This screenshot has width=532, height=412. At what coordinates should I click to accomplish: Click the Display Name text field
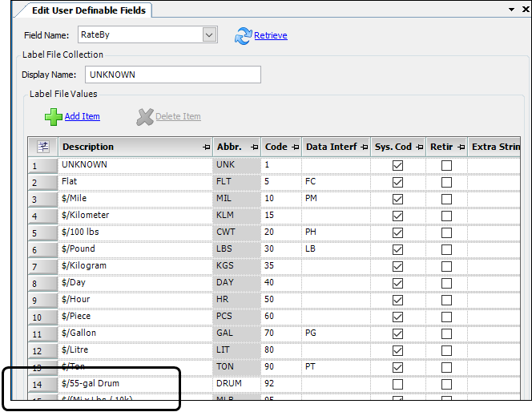(170, 75)
